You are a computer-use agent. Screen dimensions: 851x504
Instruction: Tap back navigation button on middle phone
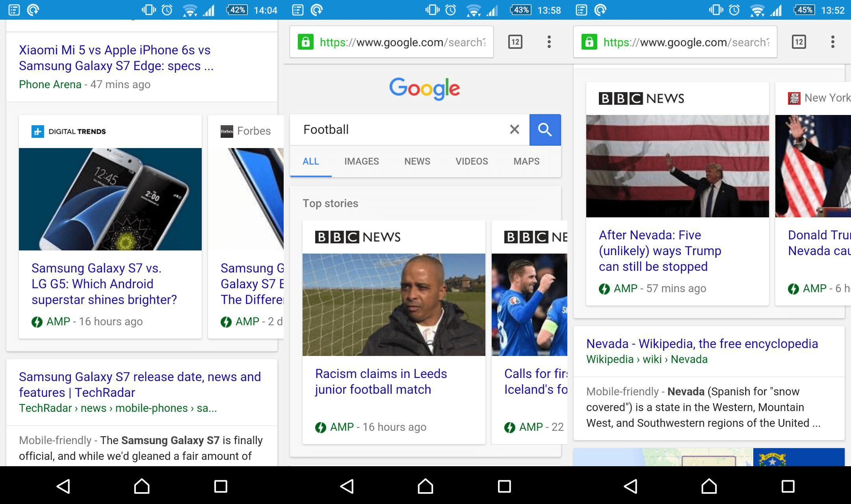coord(347,486)
